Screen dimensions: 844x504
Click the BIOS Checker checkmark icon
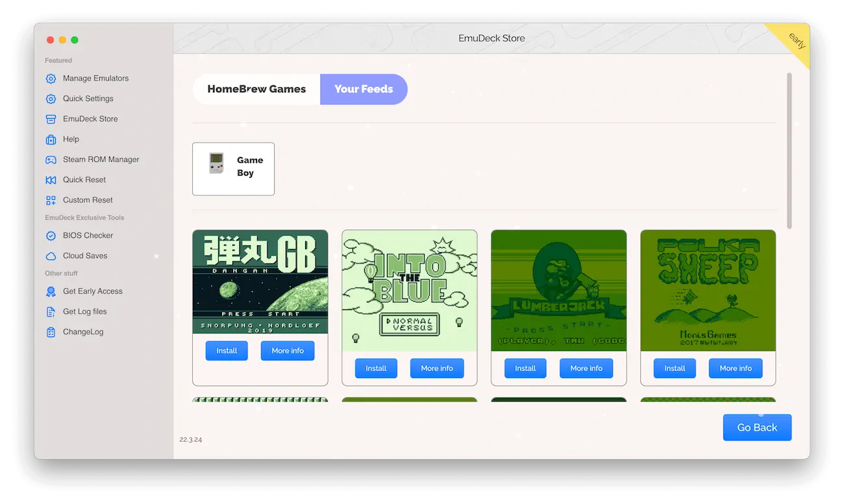(51, 235)
